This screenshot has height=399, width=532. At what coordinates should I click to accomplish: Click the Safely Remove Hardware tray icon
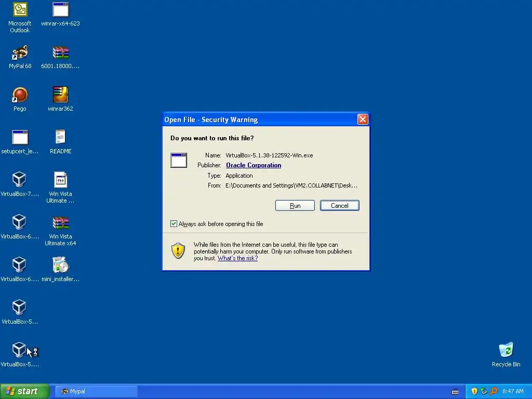484,391
